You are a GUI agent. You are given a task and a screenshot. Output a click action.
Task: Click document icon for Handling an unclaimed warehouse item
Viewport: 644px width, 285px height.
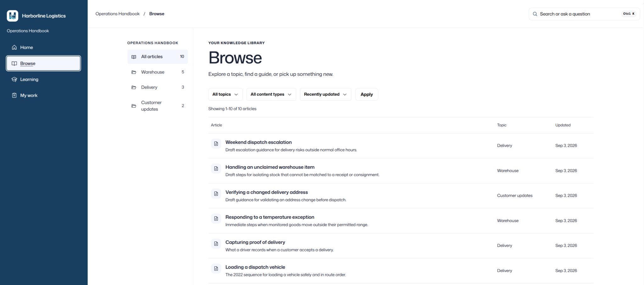(x=216, y=168)
